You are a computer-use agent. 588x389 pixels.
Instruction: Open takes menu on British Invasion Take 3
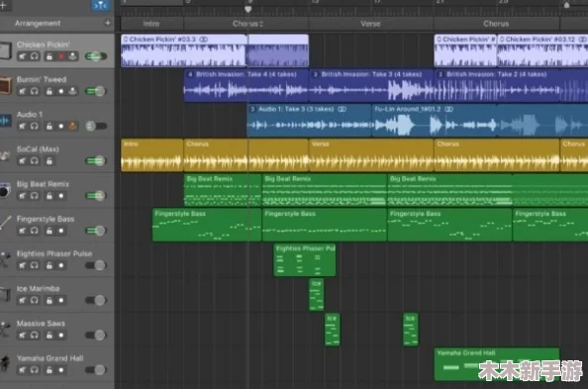pyautogui.click(x=316, y=74)
